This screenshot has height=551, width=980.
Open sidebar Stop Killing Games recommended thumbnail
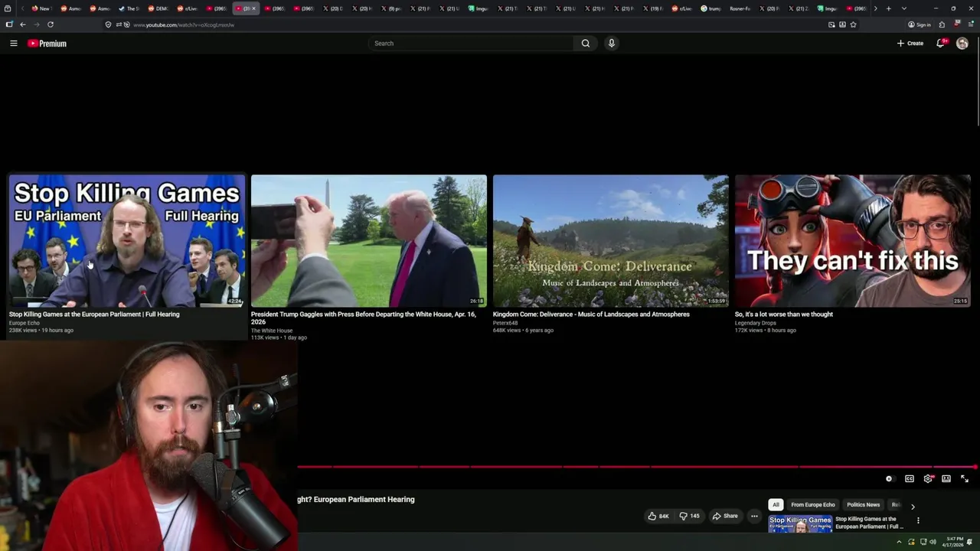tap(800, 524)
